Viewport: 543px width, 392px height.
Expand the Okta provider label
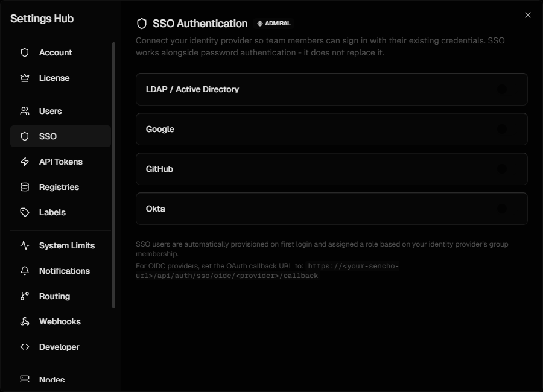point(156,209)
